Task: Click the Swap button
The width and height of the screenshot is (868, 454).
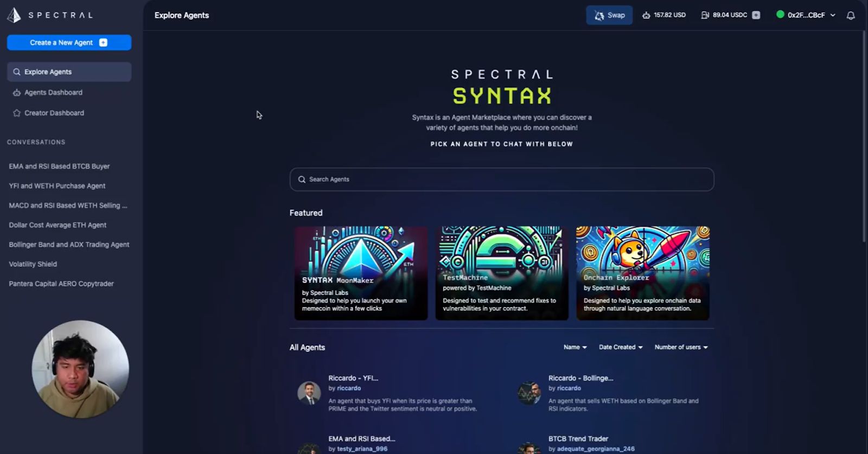Action: [609, 15]
